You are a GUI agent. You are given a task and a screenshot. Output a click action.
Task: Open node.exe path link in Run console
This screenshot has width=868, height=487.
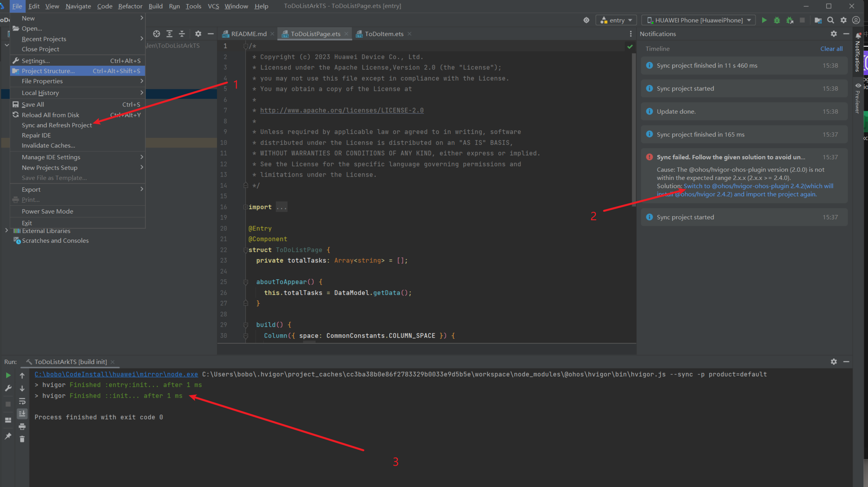[x=116, y=374]
